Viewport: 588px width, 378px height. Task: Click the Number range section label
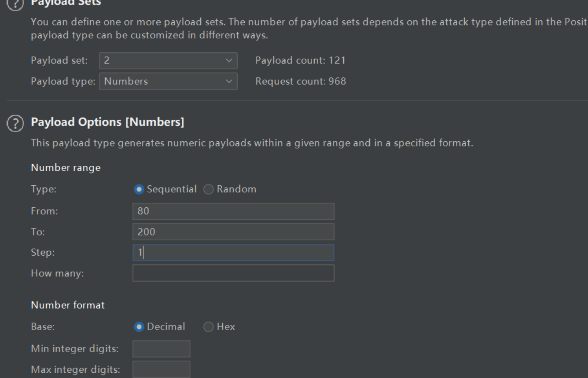[66, 168]
